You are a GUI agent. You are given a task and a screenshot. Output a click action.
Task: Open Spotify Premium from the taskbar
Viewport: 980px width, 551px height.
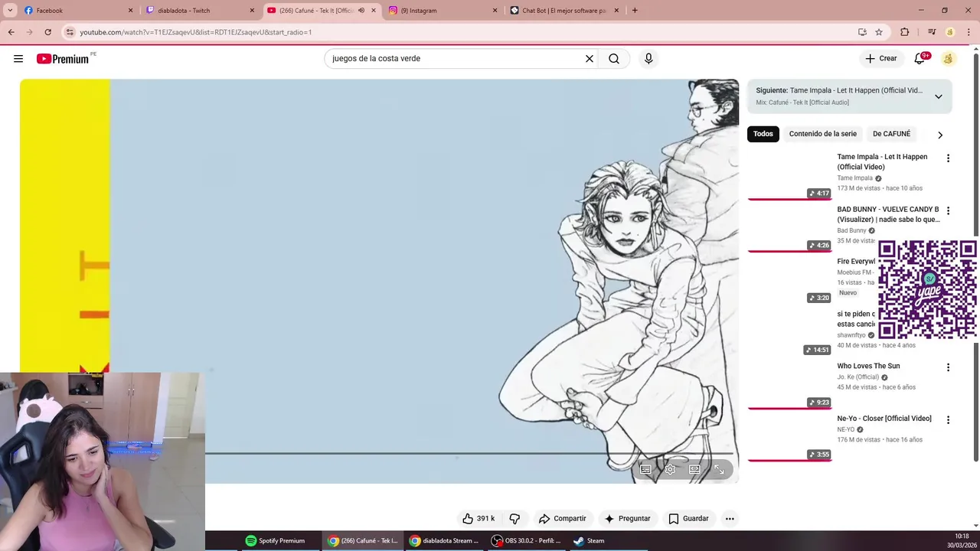point(275,541)
